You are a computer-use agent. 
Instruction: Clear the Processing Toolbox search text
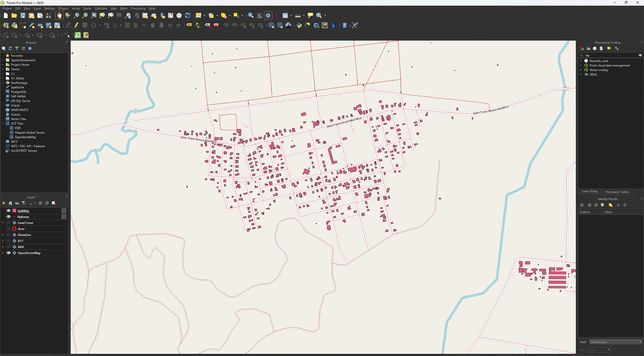click(x=640, y=55)
